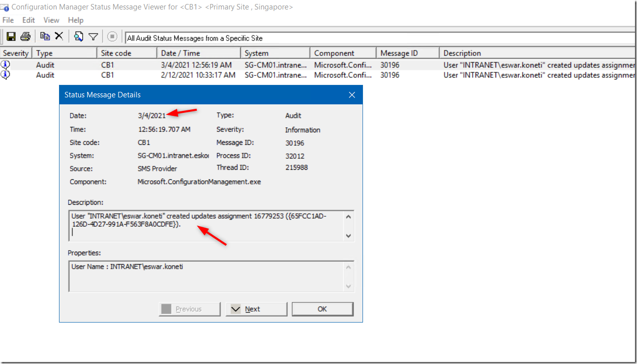The width and height of the screenshot is (637, 364).
Task: Sort messages by the Date / Time column
Action: pos(198,52)
